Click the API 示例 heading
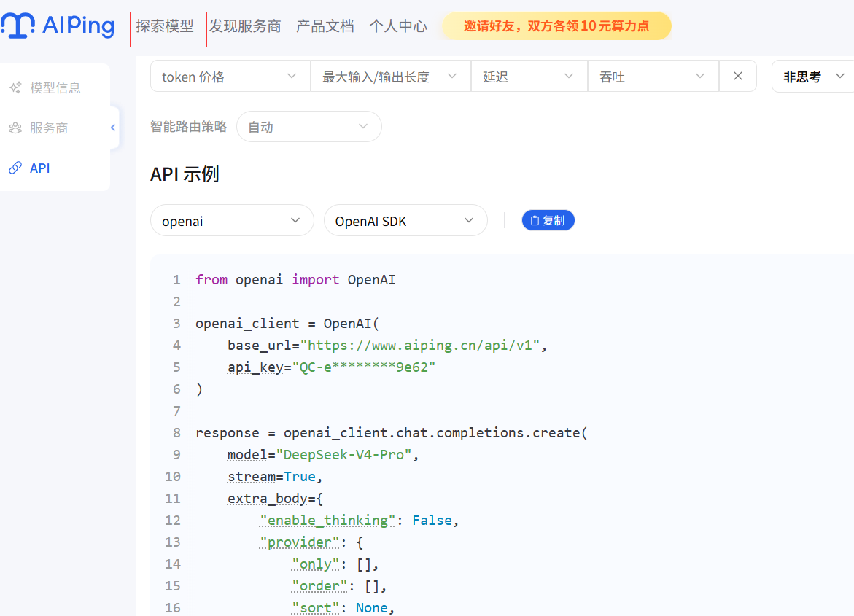The width and height of the screenshot is (854, 616). click(x=185, y=174)
